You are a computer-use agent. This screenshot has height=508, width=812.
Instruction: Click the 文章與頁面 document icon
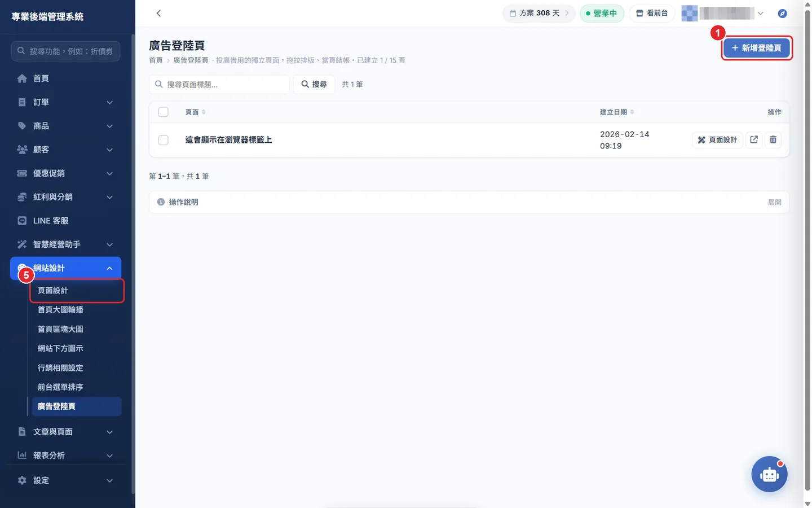pos(22,432)
